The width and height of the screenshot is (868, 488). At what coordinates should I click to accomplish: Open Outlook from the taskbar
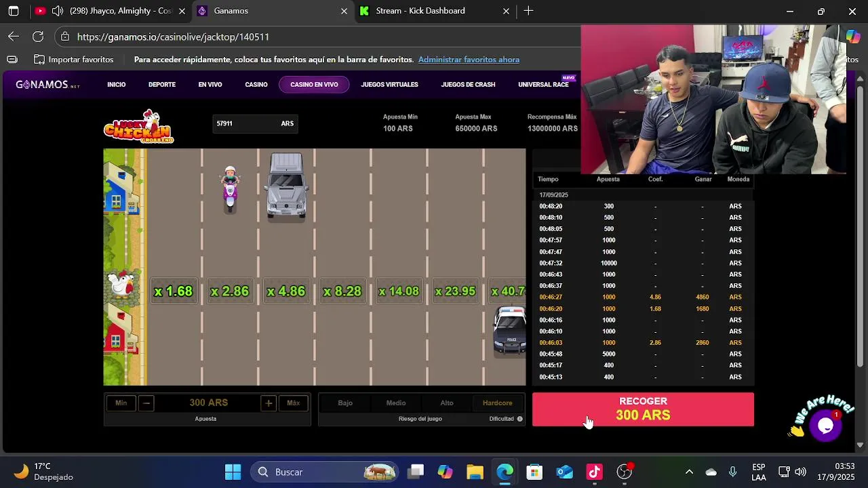point(564,472)
